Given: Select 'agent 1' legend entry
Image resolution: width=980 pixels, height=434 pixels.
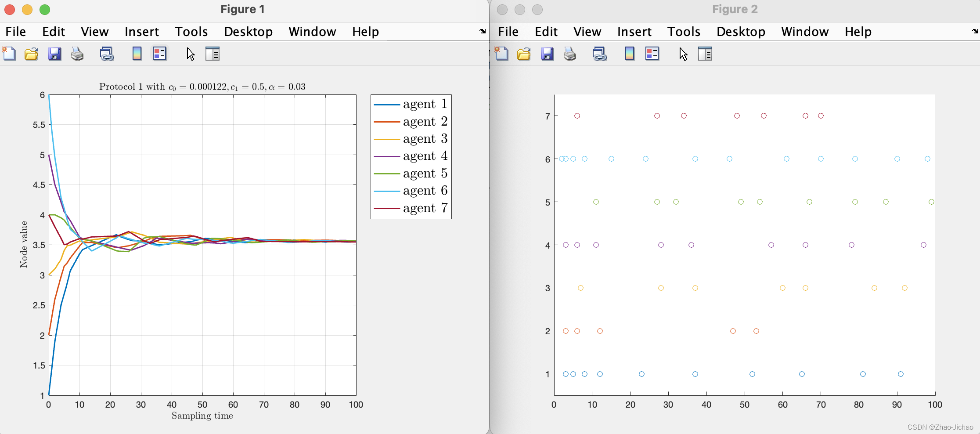Looking at the screenshot, I should [x=411, y=104].
